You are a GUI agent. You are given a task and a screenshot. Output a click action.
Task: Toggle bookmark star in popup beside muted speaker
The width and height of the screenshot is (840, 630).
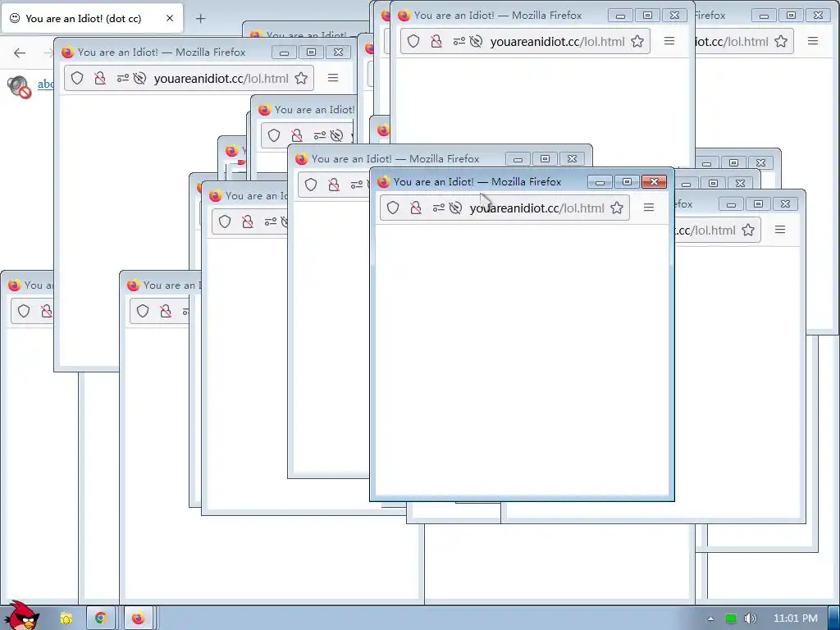[x=301, y=78]
